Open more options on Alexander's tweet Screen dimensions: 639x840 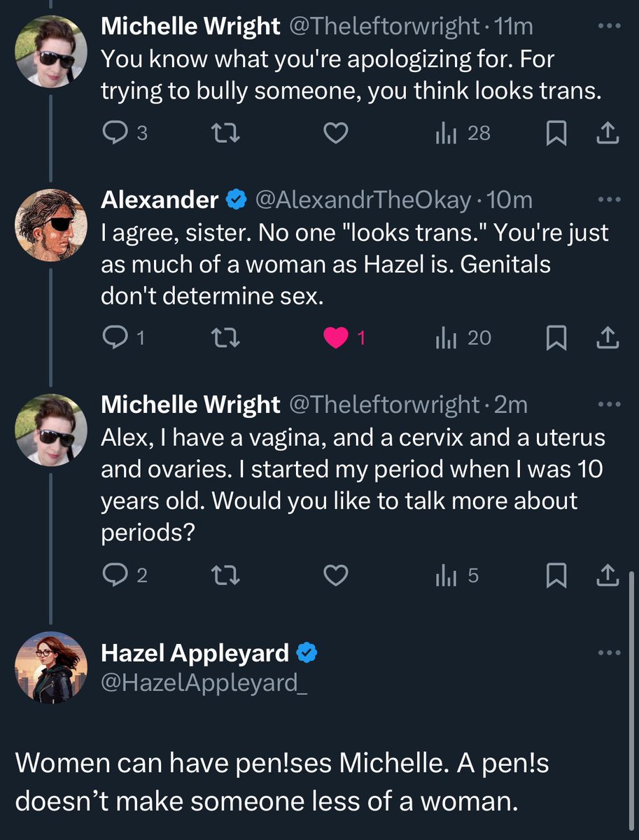click(x=609, y=199)
